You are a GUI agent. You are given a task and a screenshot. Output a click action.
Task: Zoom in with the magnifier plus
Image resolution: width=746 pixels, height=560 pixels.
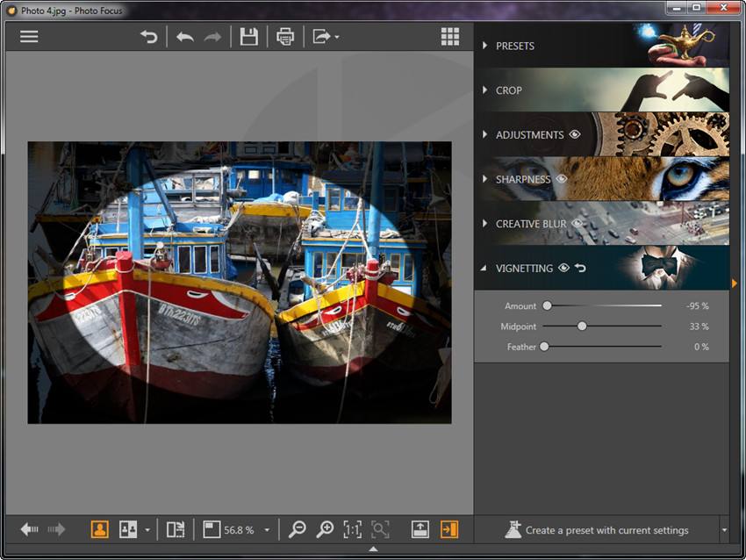coord(325,529)
